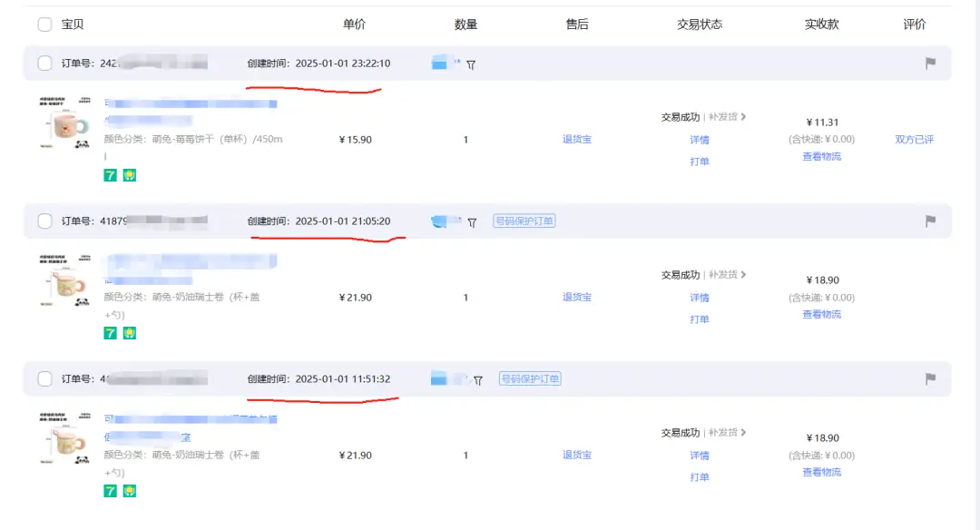The image size is (980, 530).
Task: Click the yellow badge icon under the second product
Action: click(x=130, y=333)
